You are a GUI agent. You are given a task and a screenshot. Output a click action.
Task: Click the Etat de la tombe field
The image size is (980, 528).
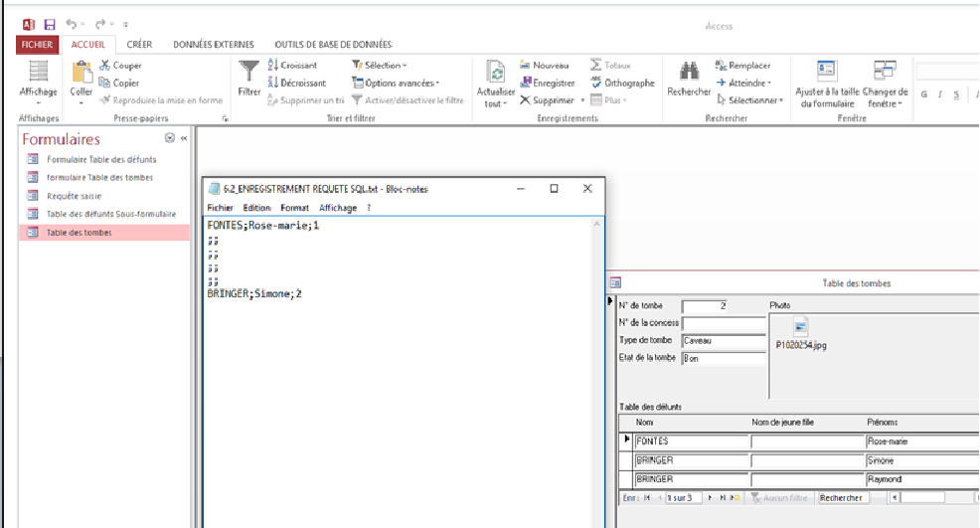724,358
